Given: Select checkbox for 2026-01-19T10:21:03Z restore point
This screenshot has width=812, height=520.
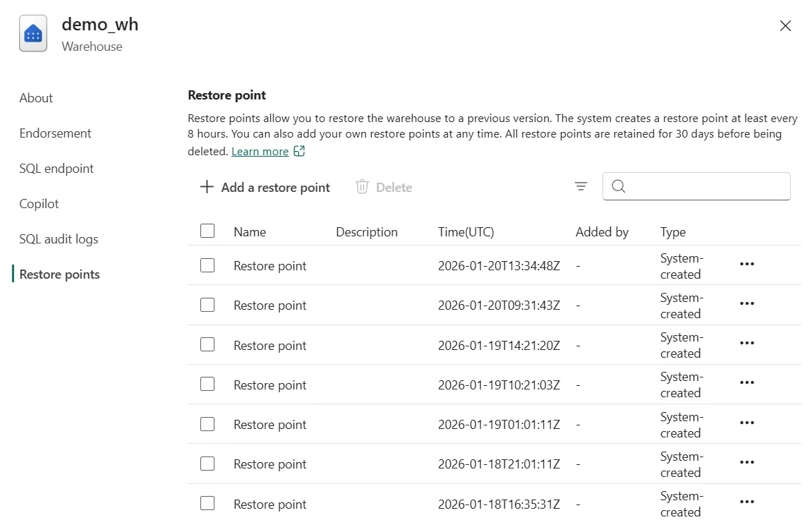Looking at the screenshot, I should [207, 384].
